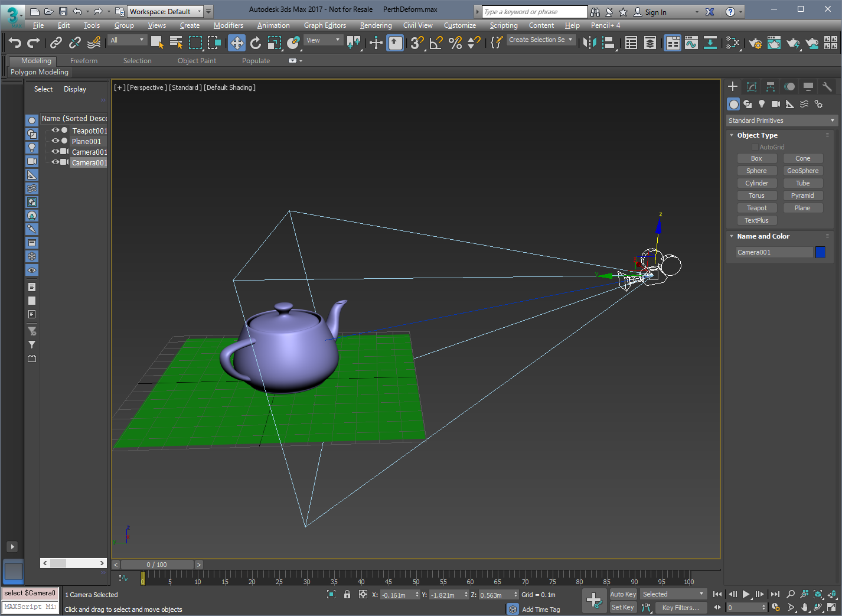Image resolution: width=842 pixels, height=616 pixels.
Task: Hide Teapot001 using its eye icon
Action: coord(56,131)
